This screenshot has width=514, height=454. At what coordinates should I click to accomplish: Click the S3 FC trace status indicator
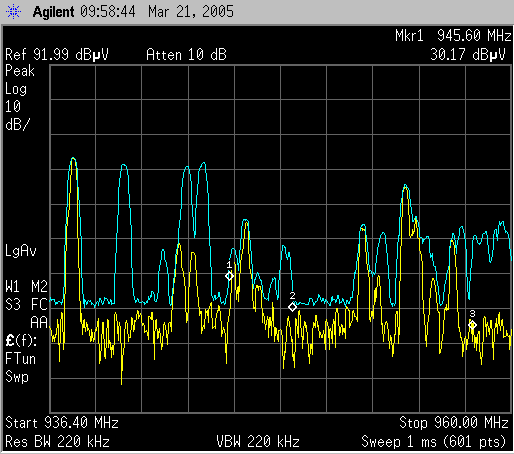click(27, 304)
